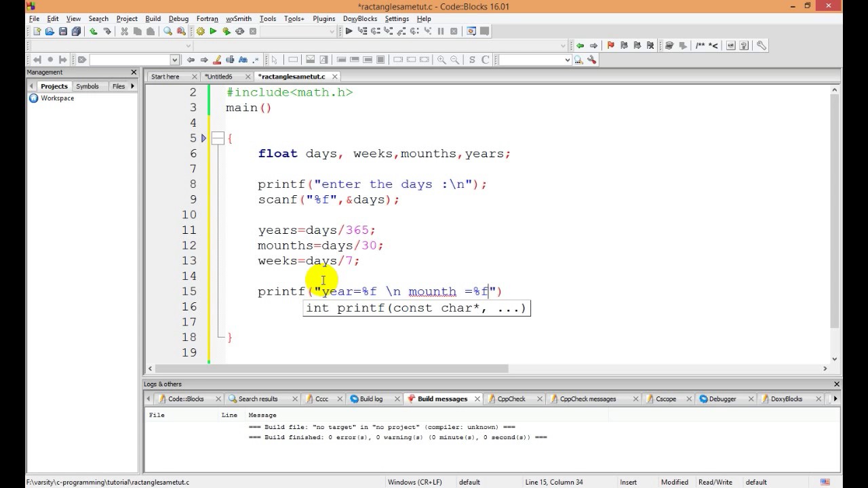Copy selection toolbar icon
The height and width of the screenshot is (488, 868).
point(138,31)
